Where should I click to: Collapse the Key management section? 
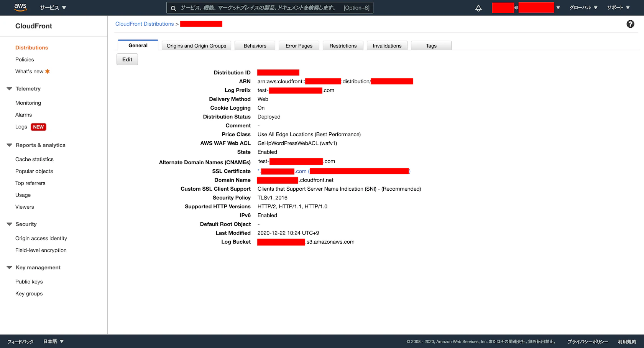[x=8, y=267]
